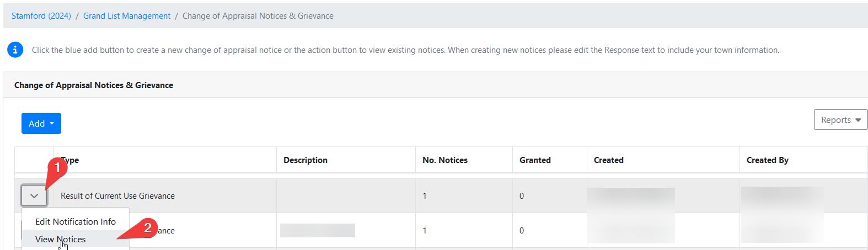The height and width of the screenshot is (250, 868).
Task: Click the red annotation marker numbered 2
Action: coord(147,227)
